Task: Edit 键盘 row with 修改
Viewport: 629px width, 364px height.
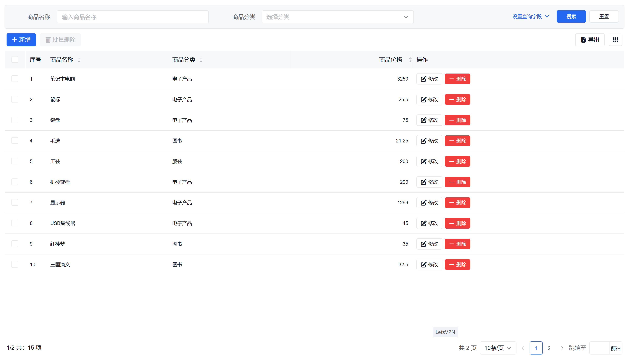Action: pyautogui.click(x=429, y=120)
